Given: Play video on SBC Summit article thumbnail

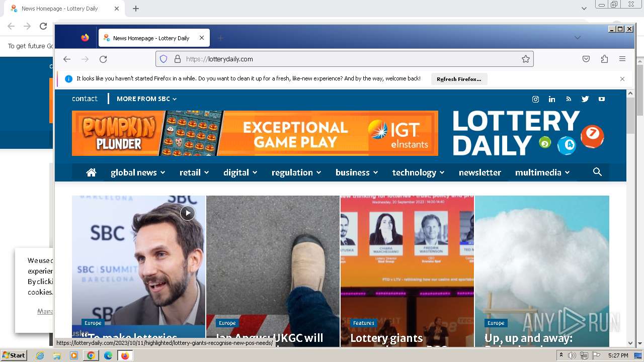Looking at the screenshot, I should 188,213.
